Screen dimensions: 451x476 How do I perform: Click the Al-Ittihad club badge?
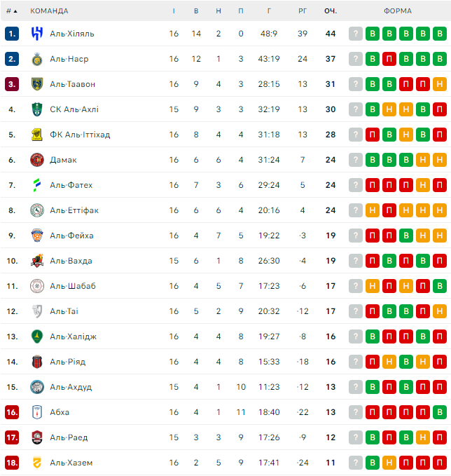(37, 135)
